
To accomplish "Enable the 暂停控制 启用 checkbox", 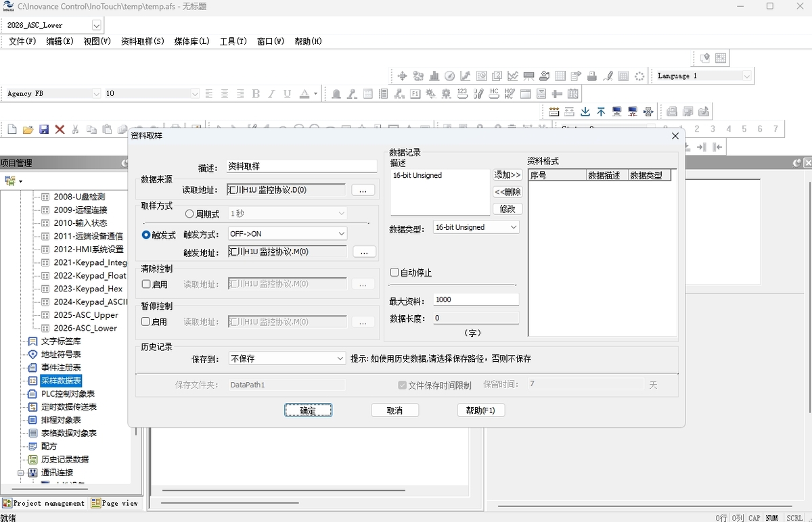I will 145,322.
